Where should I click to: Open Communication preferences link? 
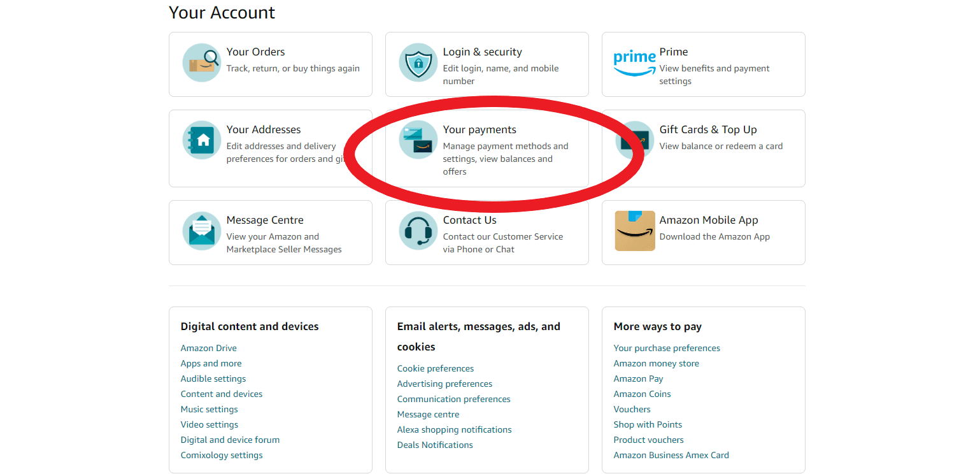[x=453, y=399]
